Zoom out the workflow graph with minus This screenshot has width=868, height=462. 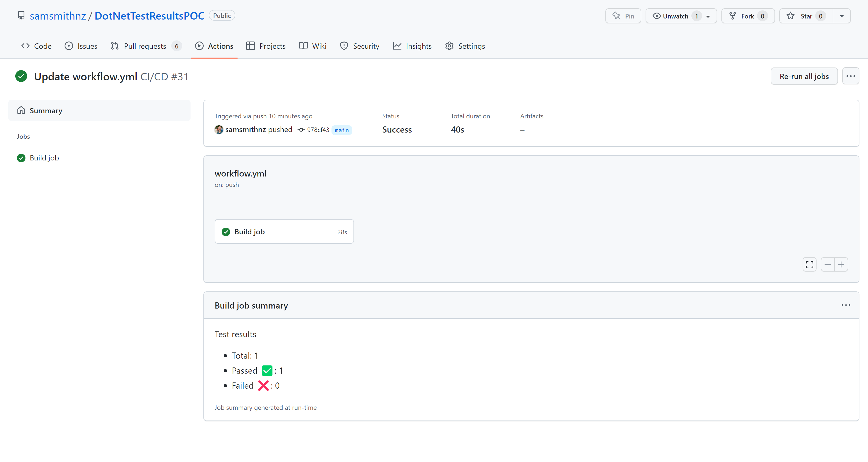(828, 265)
